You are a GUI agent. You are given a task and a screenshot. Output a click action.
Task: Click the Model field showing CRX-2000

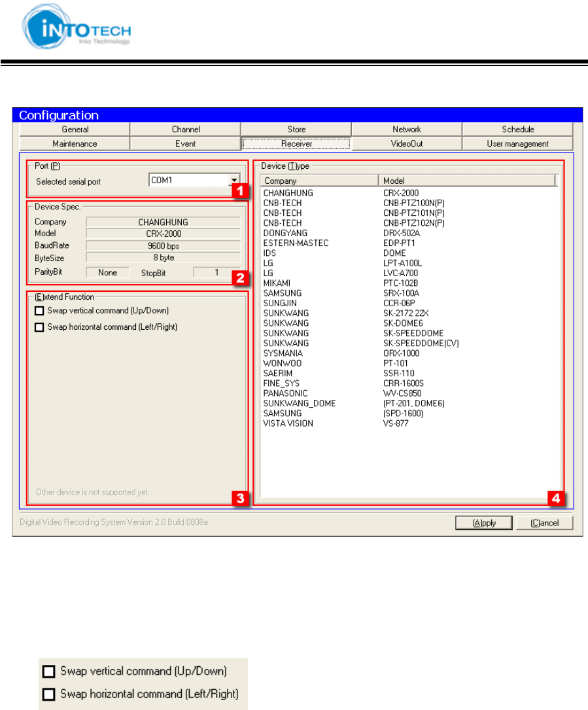coord(163,234)
